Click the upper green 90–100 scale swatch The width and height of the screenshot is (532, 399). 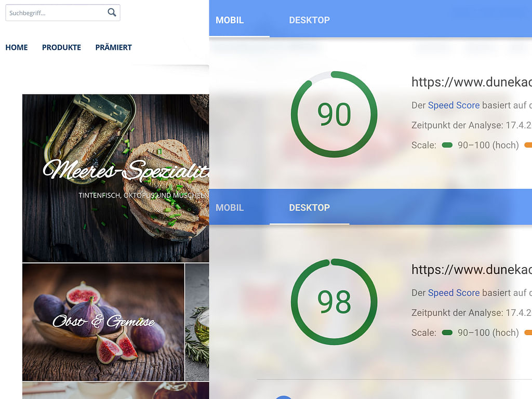tap(447, 145)
